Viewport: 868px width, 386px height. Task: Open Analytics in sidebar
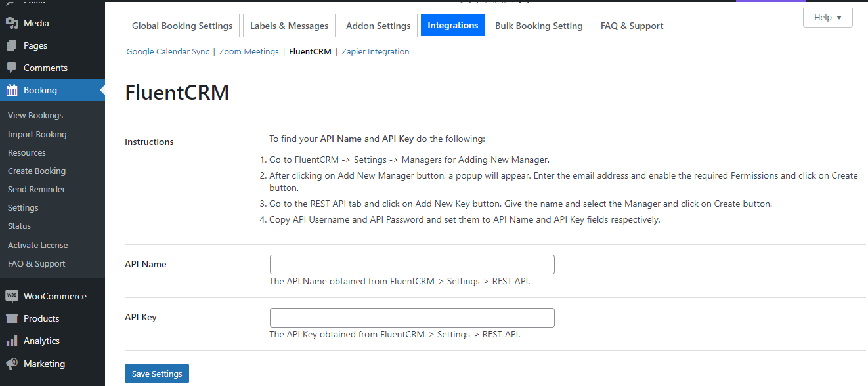(x=53, y=341)
